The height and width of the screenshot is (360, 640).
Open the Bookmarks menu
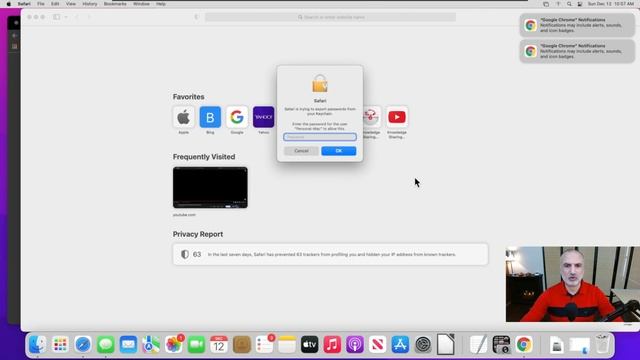pyautogui.click(x=115, y=4)
